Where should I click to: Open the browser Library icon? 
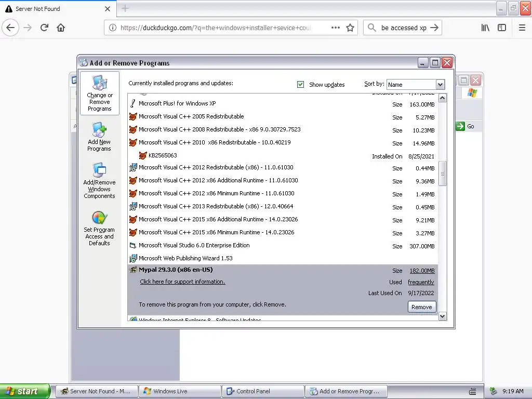pos(485,28)
